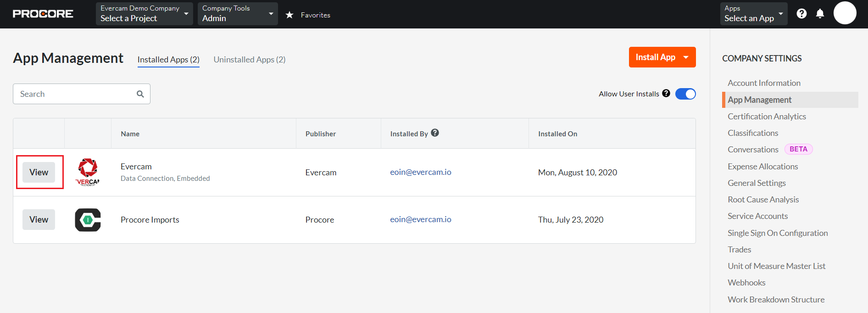Open the Select a Project dropdown
This screenshot has width=868, height=313.
coord(144,14)
